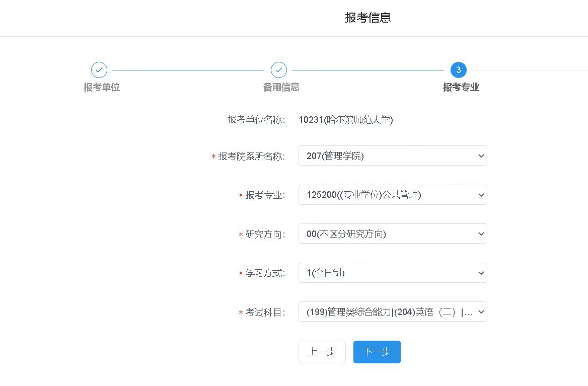Go to the 报考单位 step label

pos(102,87)
